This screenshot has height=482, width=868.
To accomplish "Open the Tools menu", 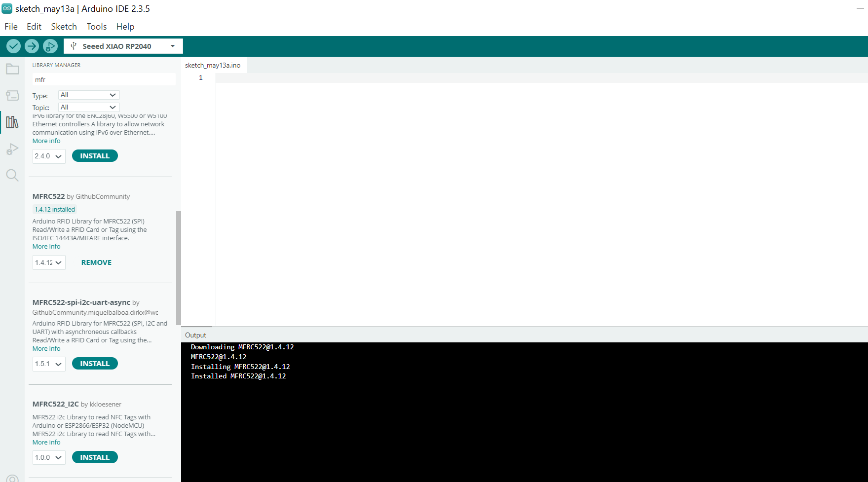I will point(97,27).
